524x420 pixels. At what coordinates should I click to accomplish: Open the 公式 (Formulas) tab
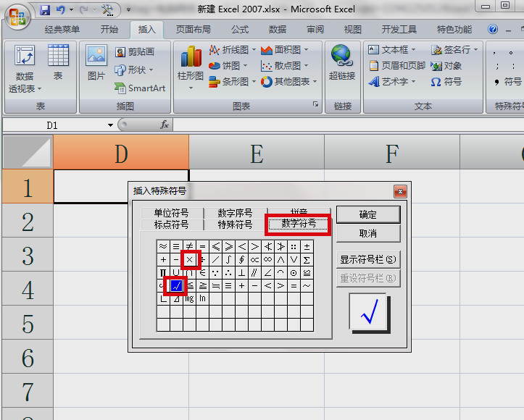click(x=240, y=30)
